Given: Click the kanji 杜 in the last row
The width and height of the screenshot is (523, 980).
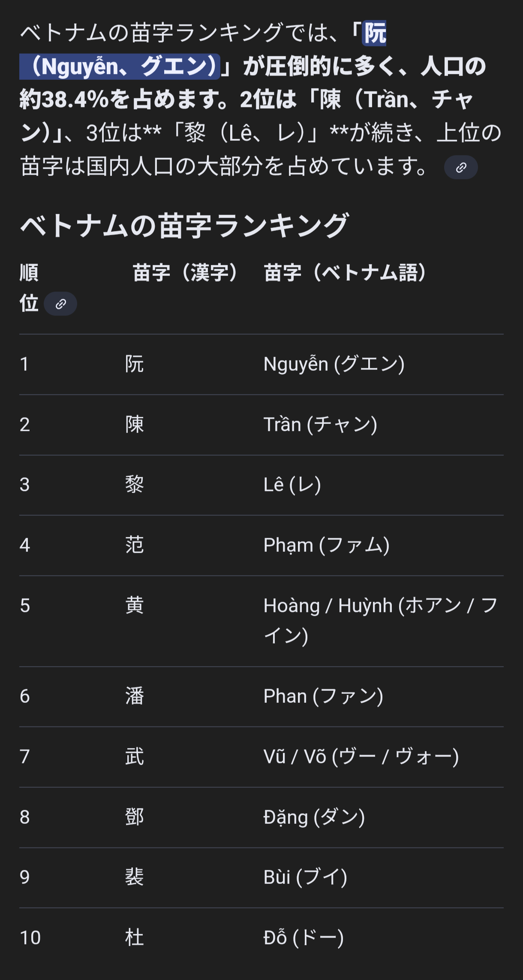Looking at the screenshot, I should point(135,938).
